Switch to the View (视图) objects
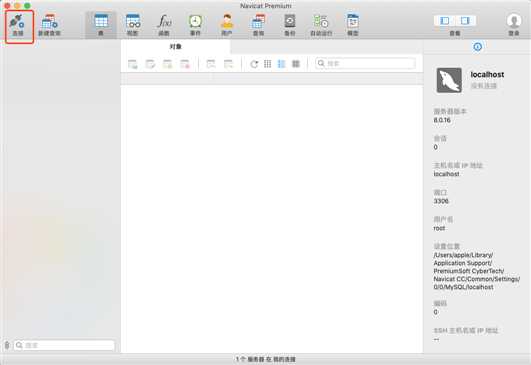 pos(133,26)
